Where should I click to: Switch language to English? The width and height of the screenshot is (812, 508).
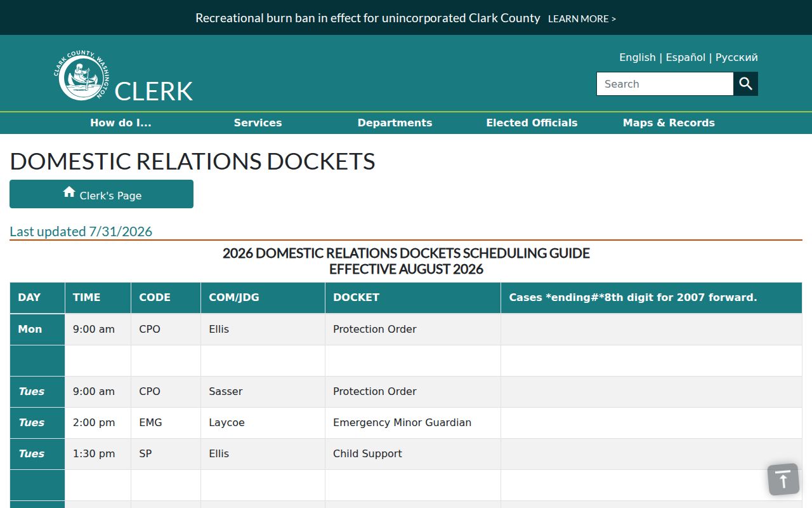pyautogui.click(x=638, y=57)
